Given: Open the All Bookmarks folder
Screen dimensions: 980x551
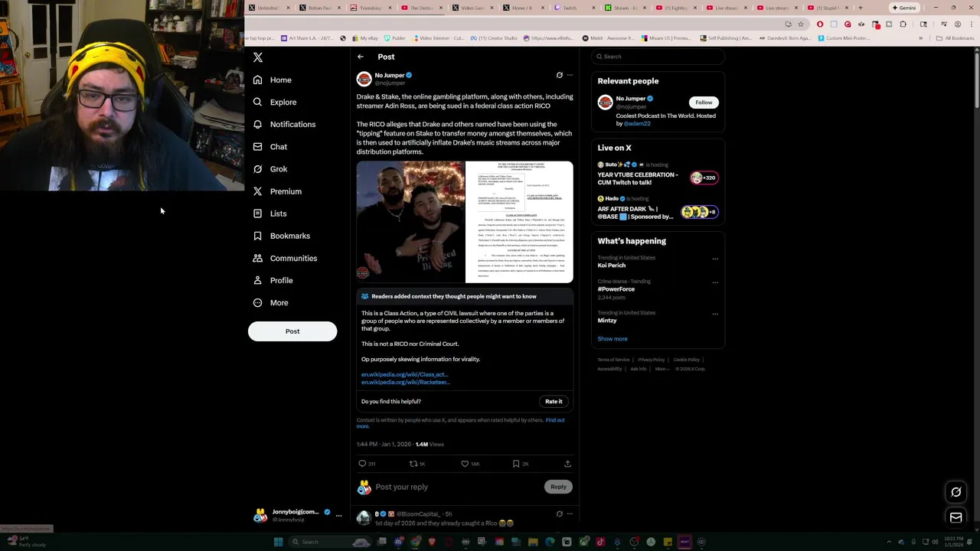Looking at the screenshot, I should 955,38.
